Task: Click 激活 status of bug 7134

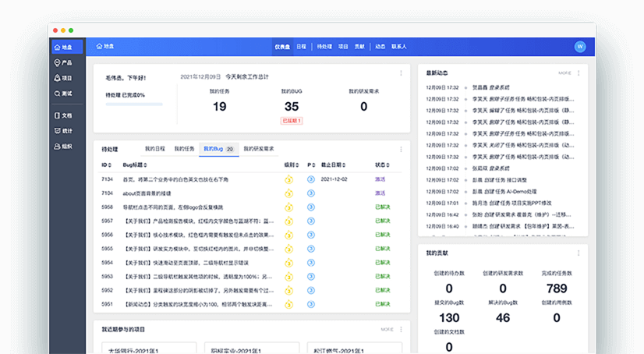Action: point(380,179)
